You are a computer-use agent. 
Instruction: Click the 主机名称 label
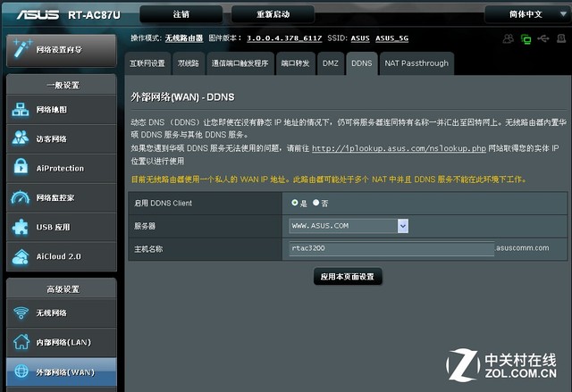click(148, 249)
